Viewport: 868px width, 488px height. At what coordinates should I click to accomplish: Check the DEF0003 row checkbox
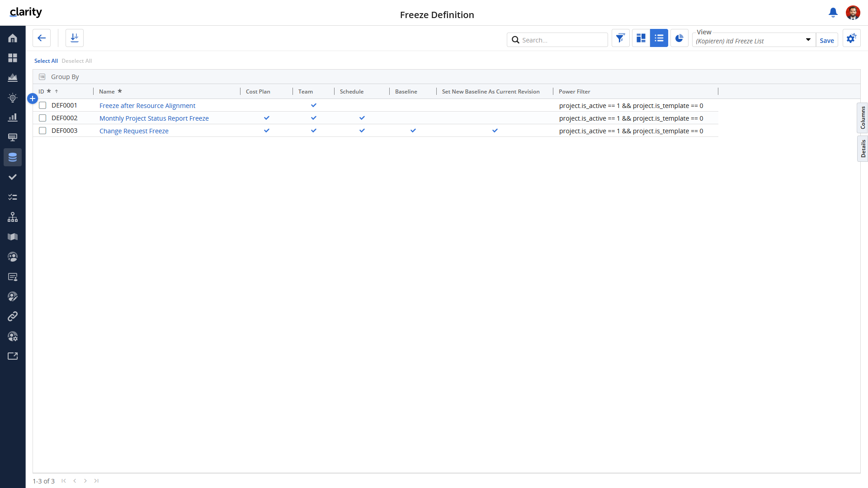click(42, 131)
